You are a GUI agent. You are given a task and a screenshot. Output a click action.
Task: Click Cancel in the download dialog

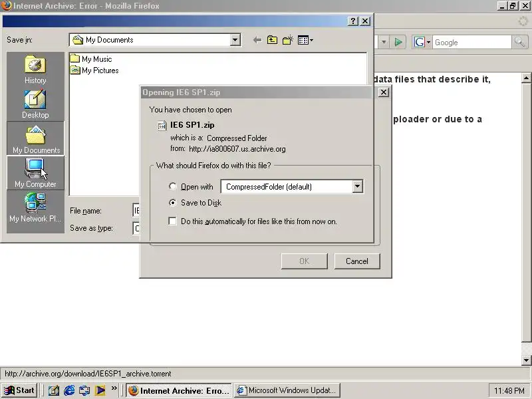click(357, 261)
